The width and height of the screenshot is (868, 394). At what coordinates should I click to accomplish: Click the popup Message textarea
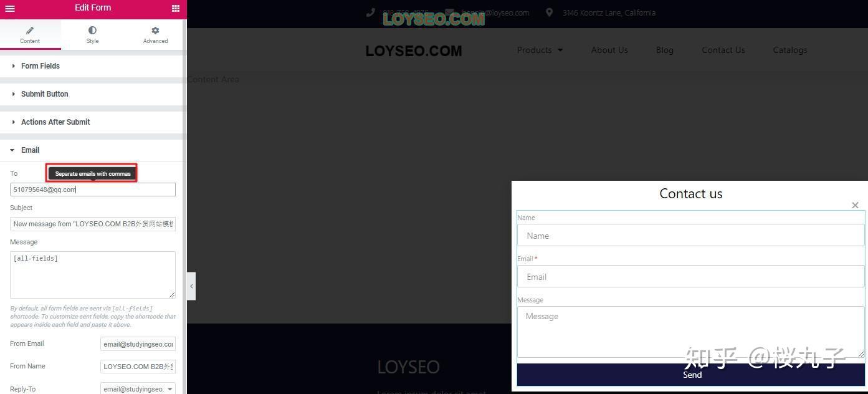tap(690, 332)
